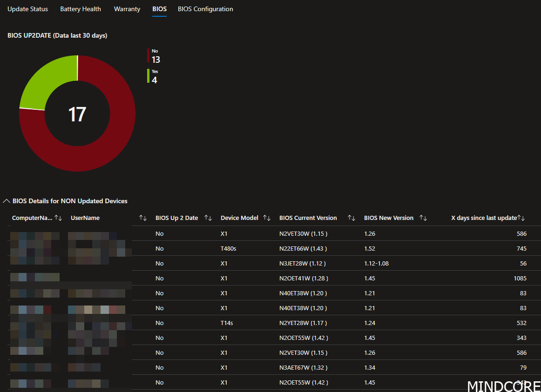Click the 56 days value
541x392 pixels.
coord(523,263)
